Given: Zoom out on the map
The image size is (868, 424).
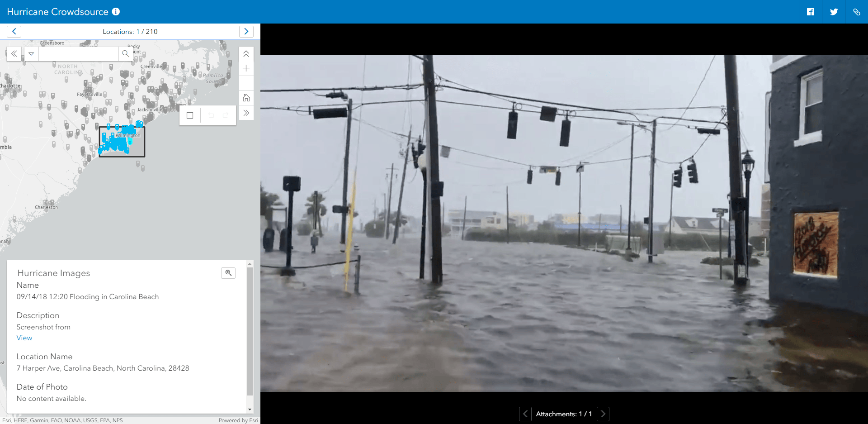Looking at the screenshot, I should (x=246, y=83).
